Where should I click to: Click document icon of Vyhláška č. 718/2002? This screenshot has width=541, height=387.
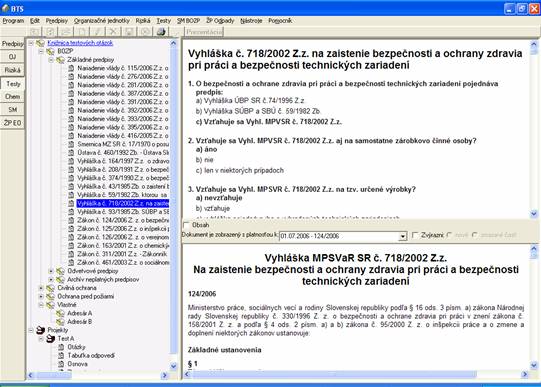click(71, 203)
